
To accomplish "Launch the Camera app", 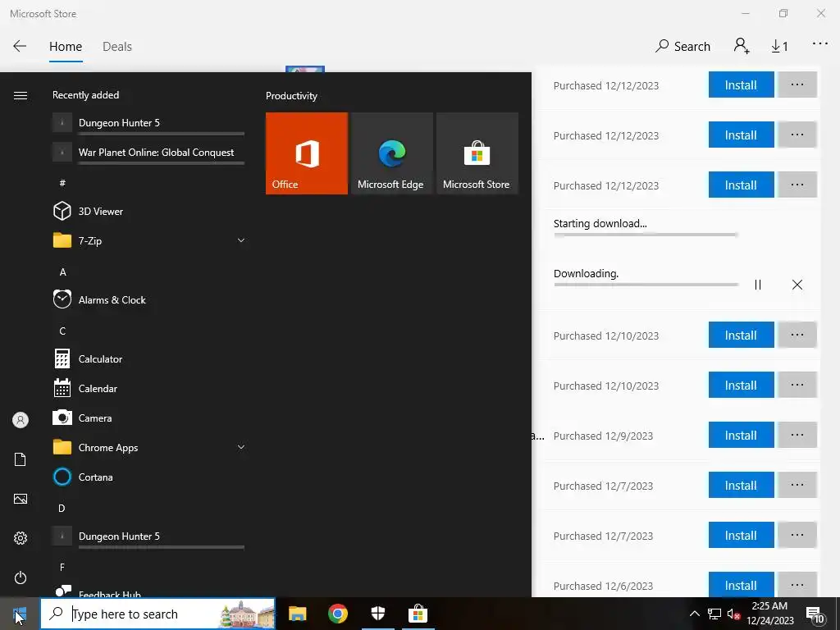I will click(148, 418).
